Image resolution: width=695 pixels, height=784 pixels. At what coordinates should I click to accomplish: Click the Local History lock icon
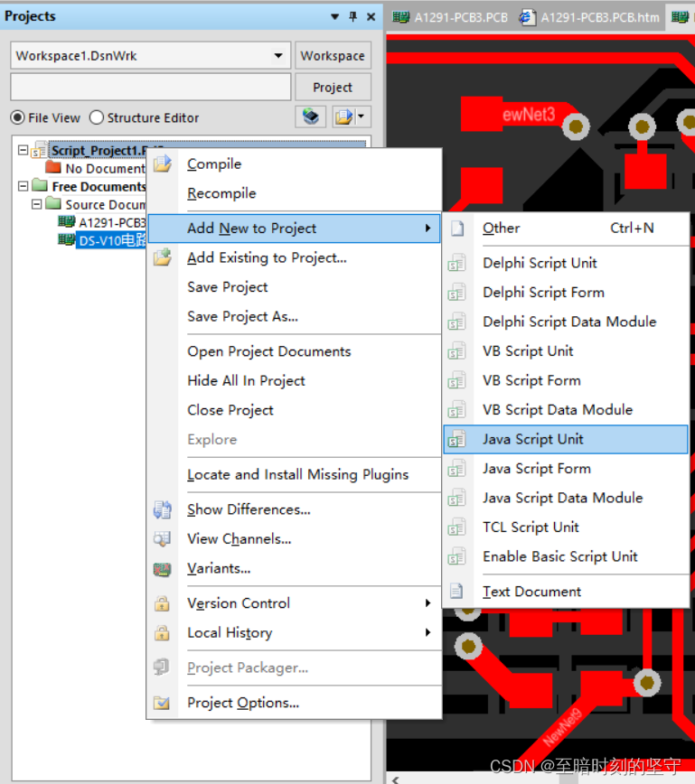tap(162, 633)
